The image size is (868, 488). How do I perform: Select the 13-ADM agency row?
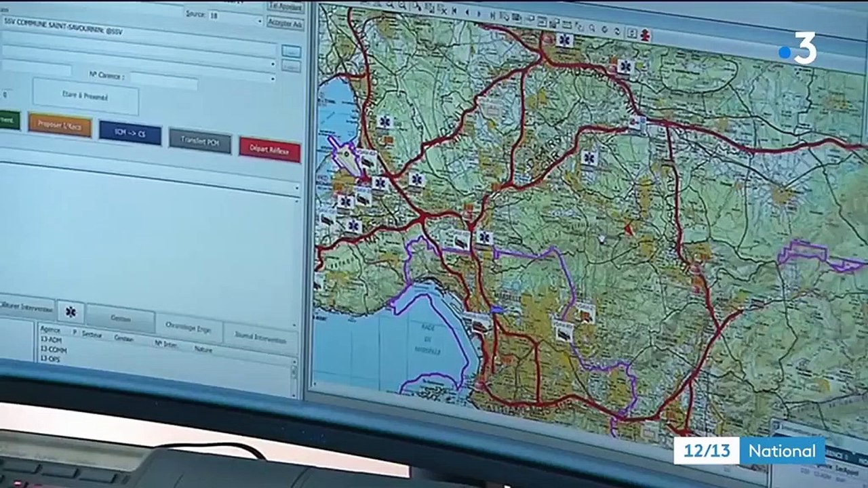(x=50, y=339)
